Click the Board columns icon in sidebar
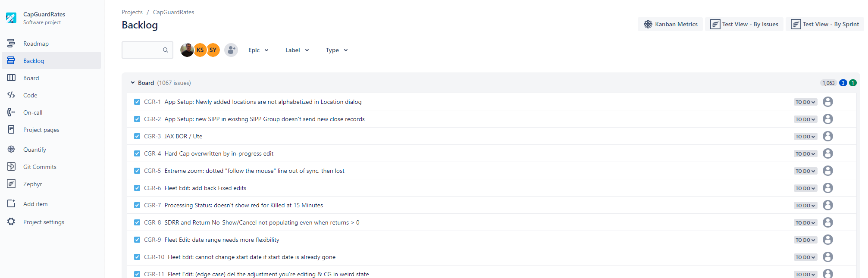Image resolution: width=868 pixels, height=278 pixels. tap(11, 78)
